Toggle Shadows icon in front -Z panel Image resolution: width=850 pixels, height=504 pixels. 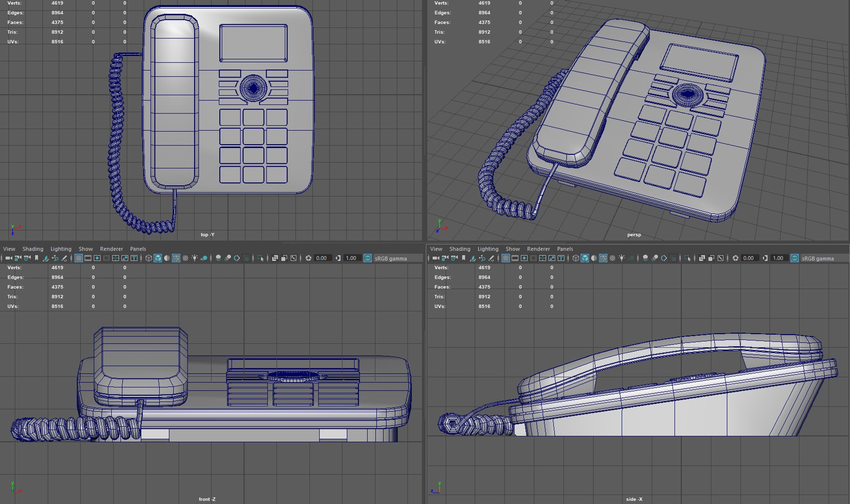[204, 258]
